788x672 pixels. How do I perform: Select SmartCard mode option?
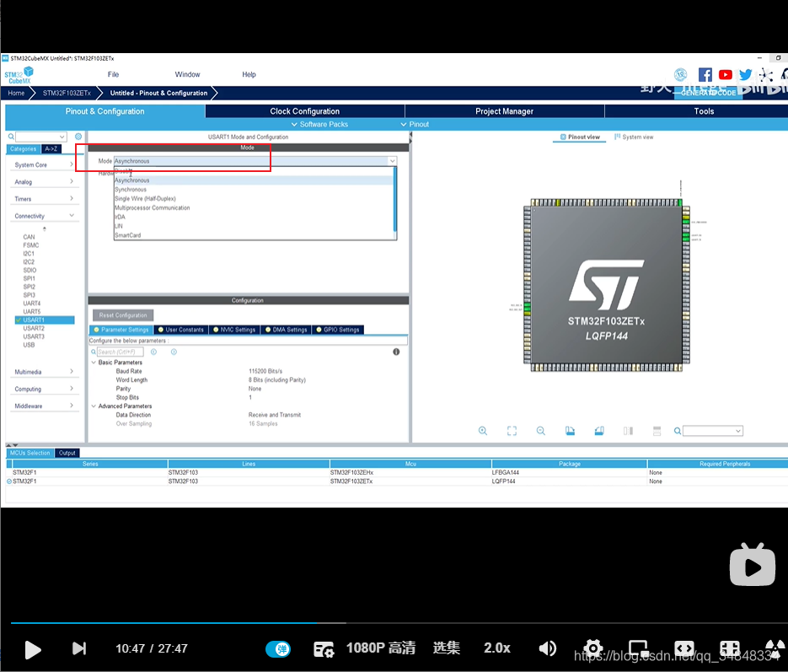coord(254,235)
